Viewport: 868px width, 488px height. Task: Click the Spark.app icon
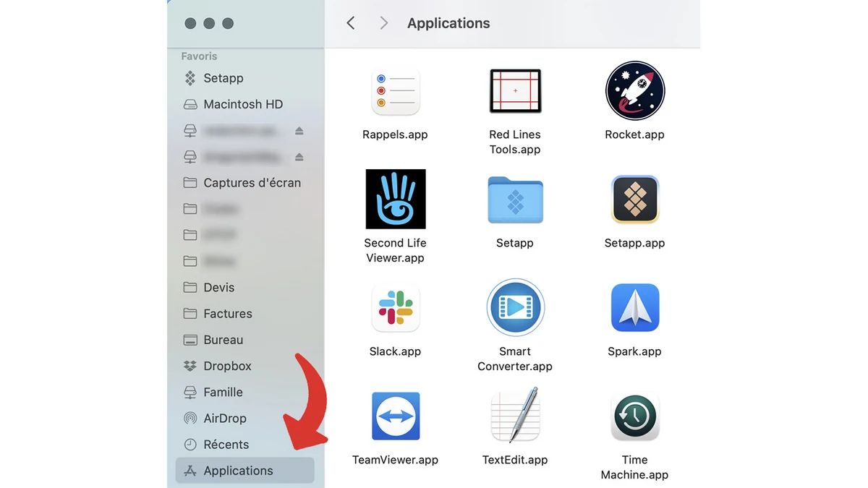pyautogui.click(x=634, y=308)
